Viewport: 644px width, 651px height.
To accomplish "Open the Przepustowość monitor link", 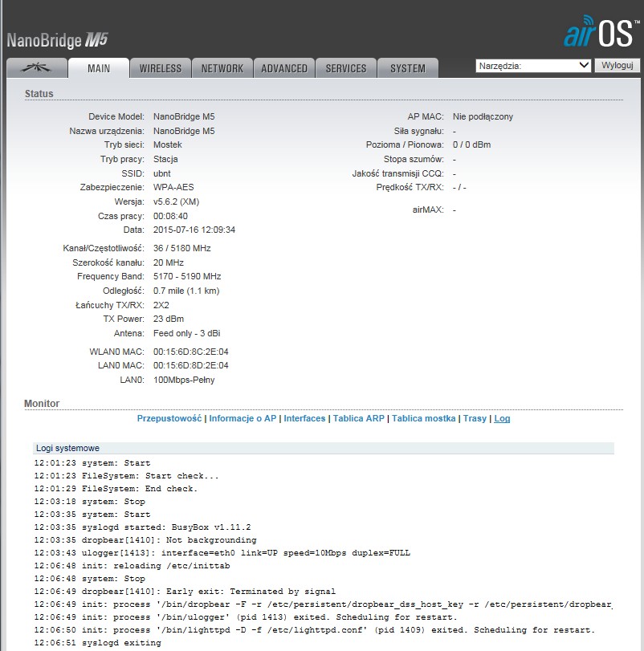I will [x=169, y=418].
